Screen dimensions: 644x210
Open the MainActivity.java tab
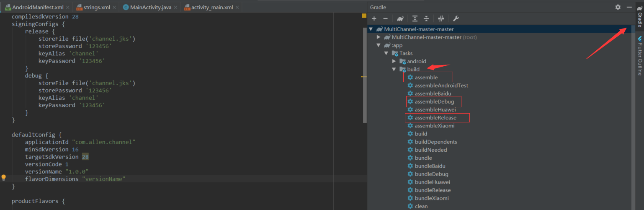click(150, 8)
